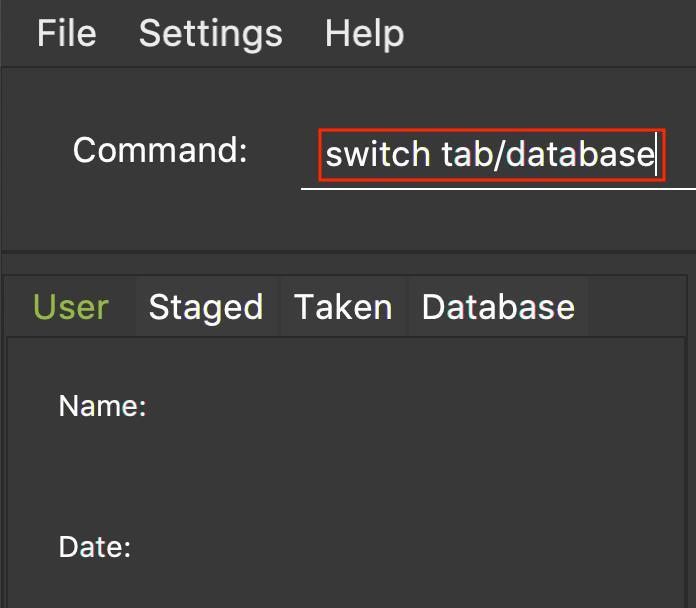Click the word "switch" in command text
696x608 pixels.
click(378, 154)
